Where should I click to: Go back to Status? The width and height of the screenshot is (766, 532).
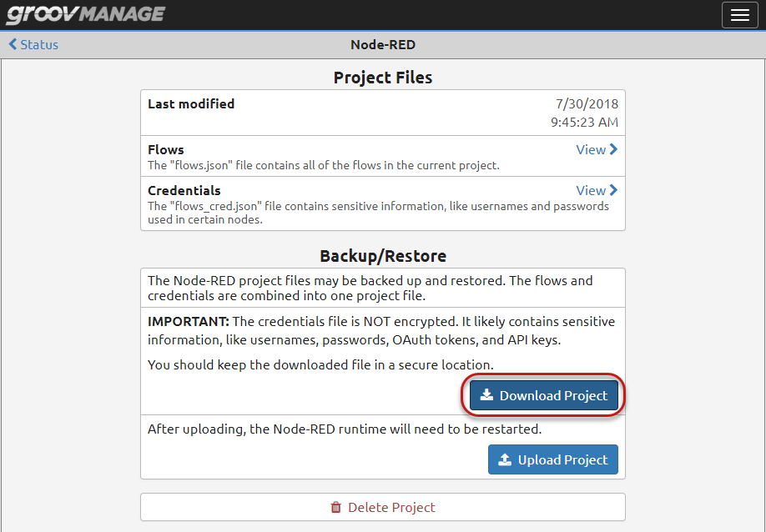33,44
